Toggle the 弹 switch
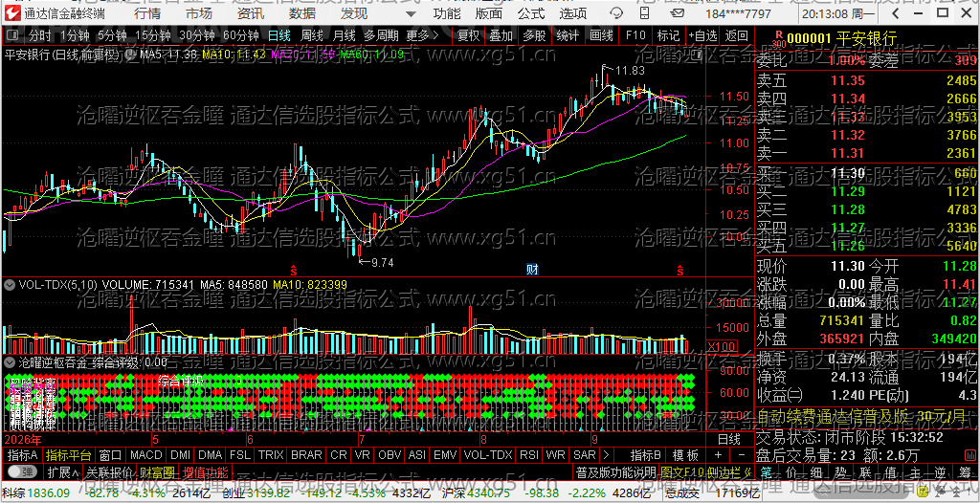 (x=21, y=471)
